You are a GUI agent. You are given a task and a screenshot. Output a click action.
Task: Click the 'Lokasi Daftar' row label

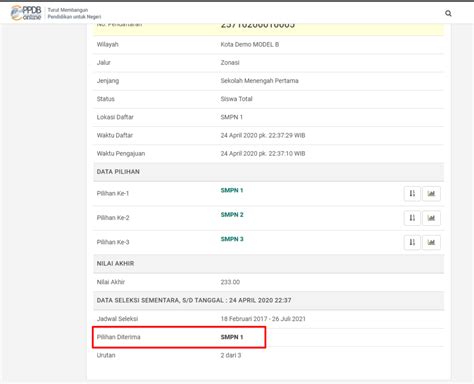[x=115, y=117]
